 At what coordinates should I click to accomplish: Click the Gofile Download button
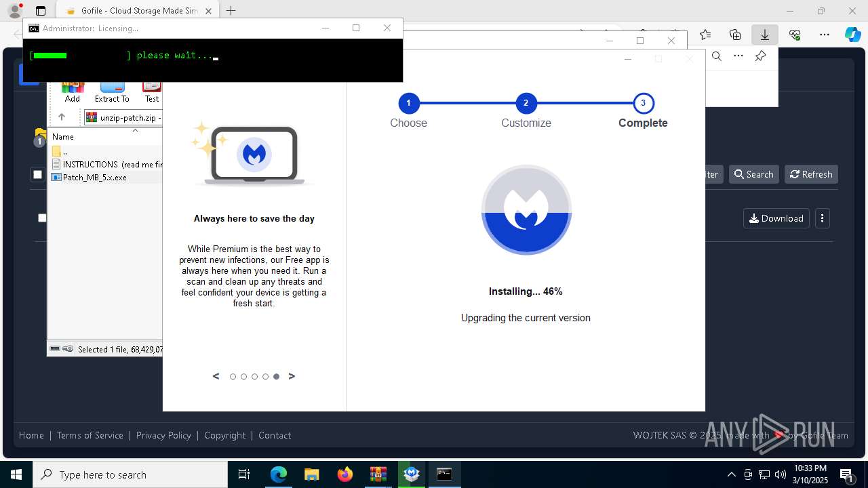[x=776, y=218]
